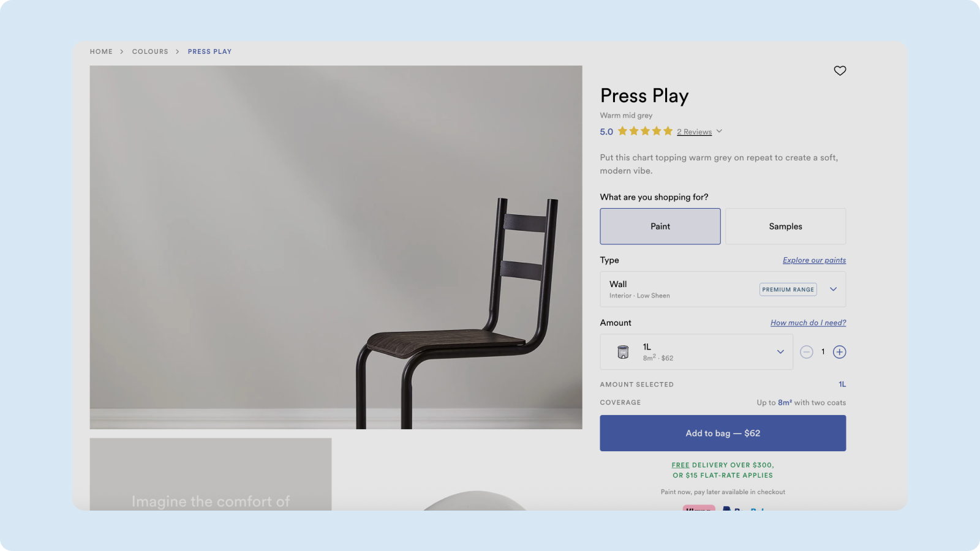This screenshot has width=980, height=551.
Task: Click the breadcrumb arrow after Home
Action: 122,51
